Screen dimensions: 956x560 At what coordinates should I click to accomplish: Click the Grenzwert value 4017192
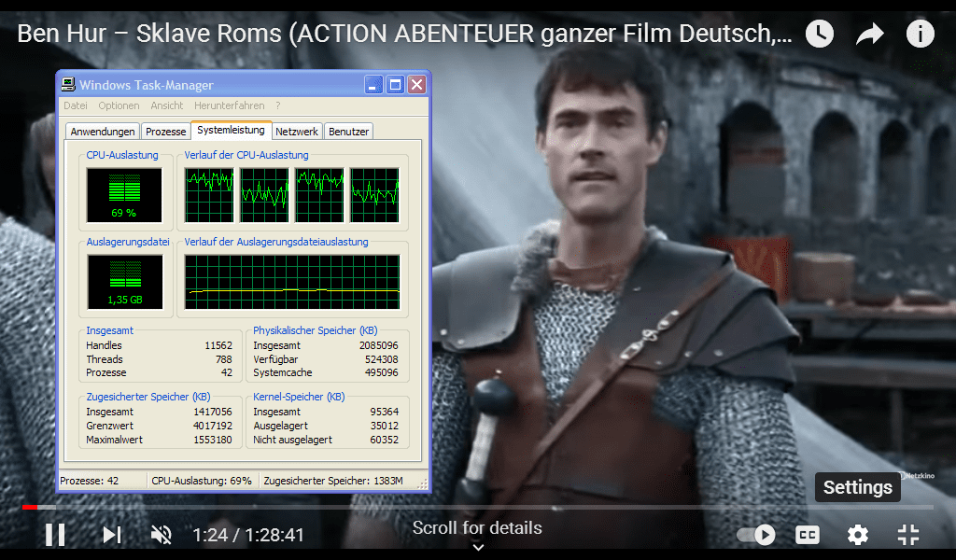click(213, 426)
